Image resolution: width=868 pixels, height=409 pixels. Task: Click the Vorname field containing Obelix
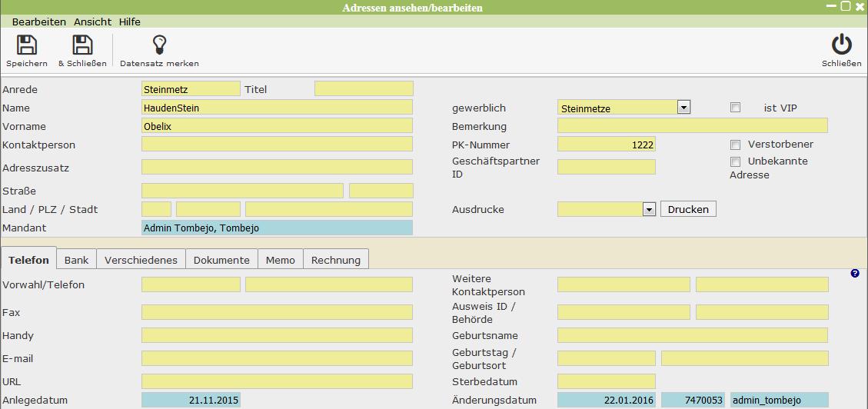click(277, 126)
